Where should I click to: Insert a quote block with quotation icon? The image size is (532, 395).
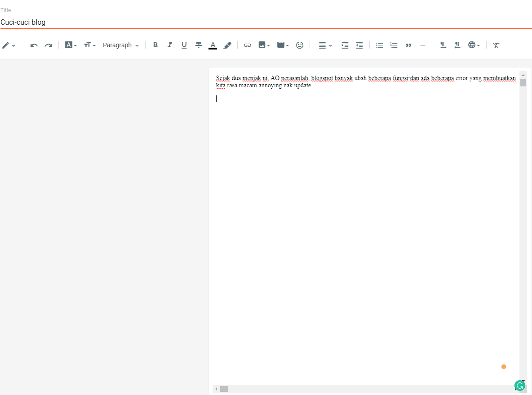(408, 45)
